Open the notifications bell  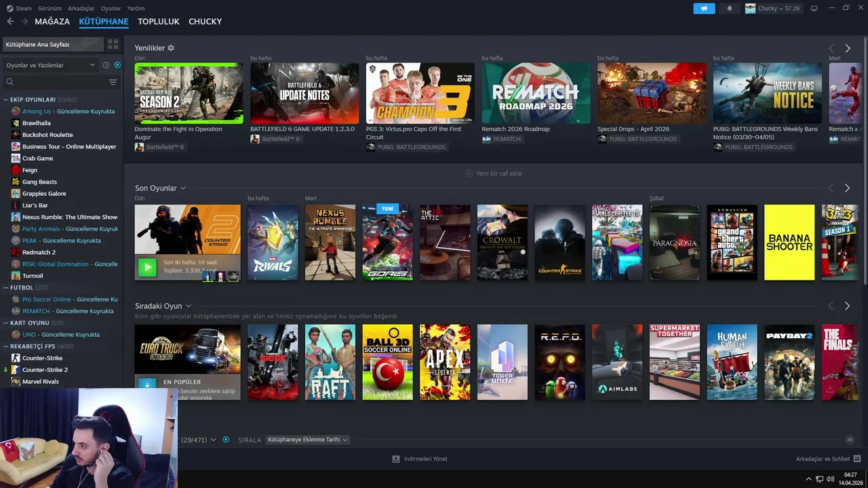(x=730, y=8)
